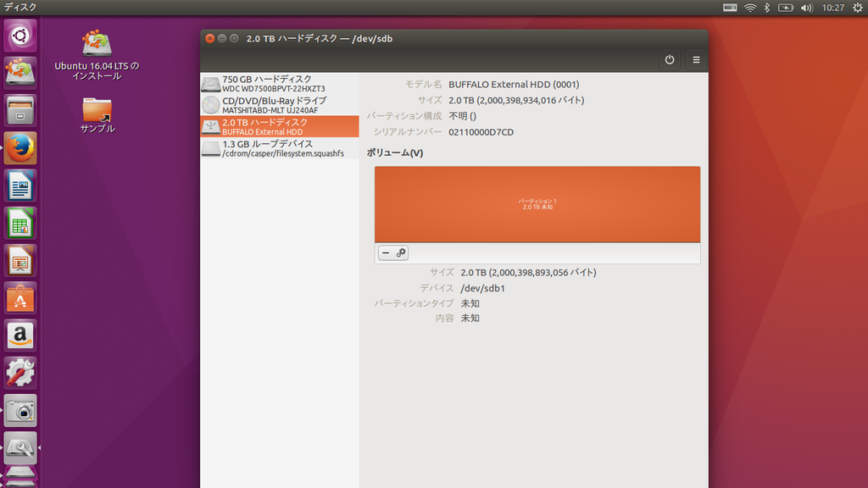The image size is (868, 488).
Task: Click device path /dev/sdb1
Action: (x=482, y=288)
